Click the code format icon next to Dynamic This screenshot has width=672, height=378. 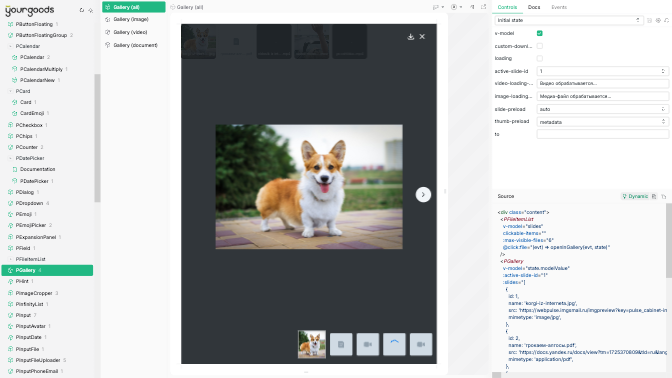(654, 196)
